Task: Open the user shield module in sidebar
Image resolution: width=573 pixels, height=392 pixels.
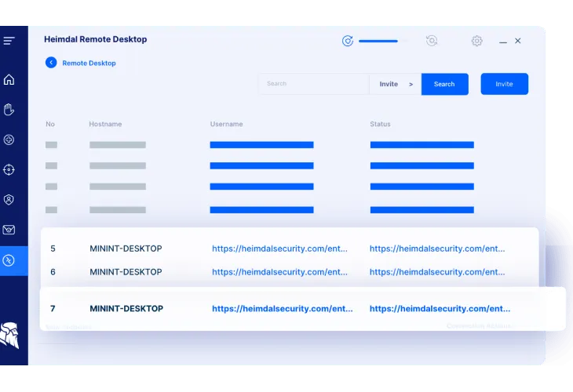Action: coord(9,200)
